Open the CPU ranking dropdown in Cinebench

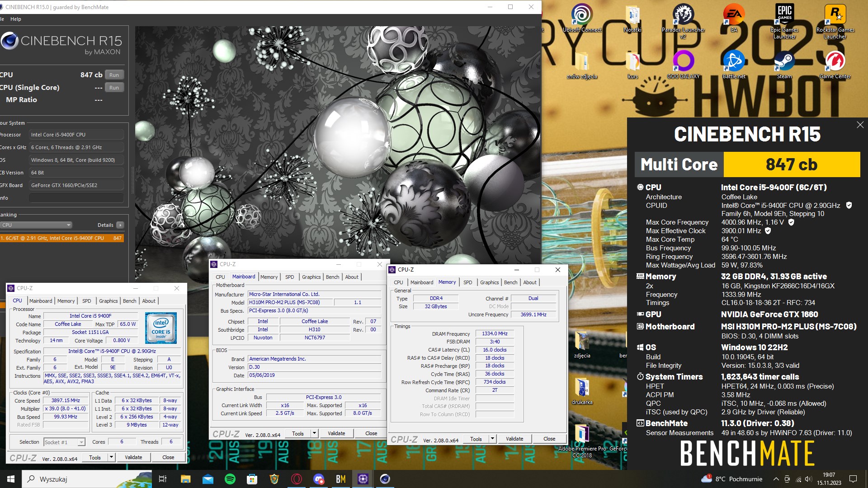(36, 225)
